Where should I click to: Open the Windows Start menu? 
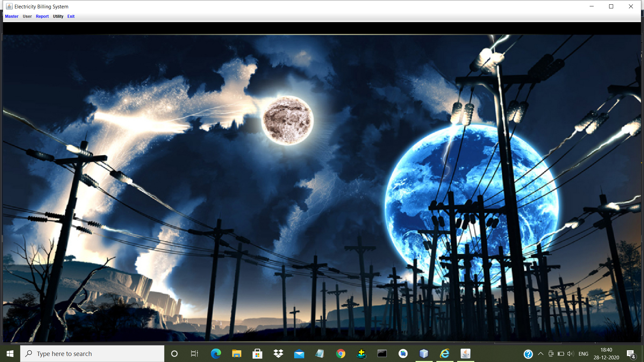coord(10,354)
